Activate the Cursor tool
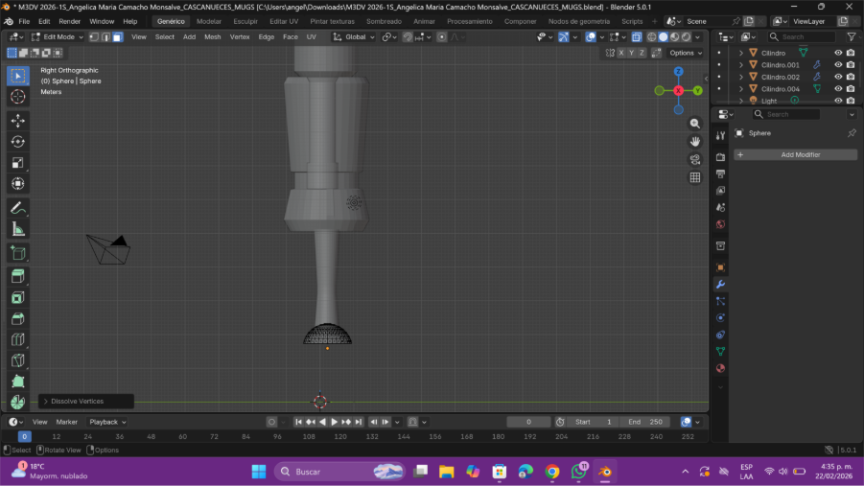 (18, 97)
